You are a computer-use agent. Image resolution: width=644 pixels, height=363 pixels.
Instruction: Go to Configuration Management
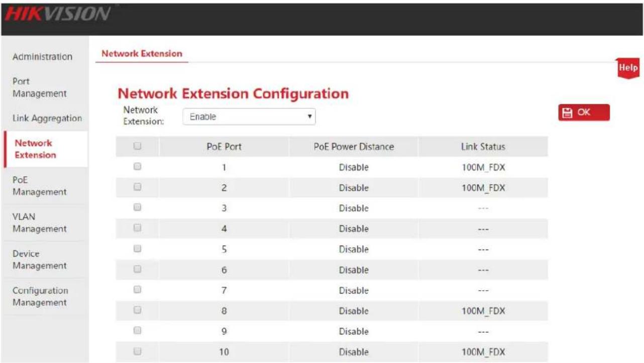[x=40, y=297]
